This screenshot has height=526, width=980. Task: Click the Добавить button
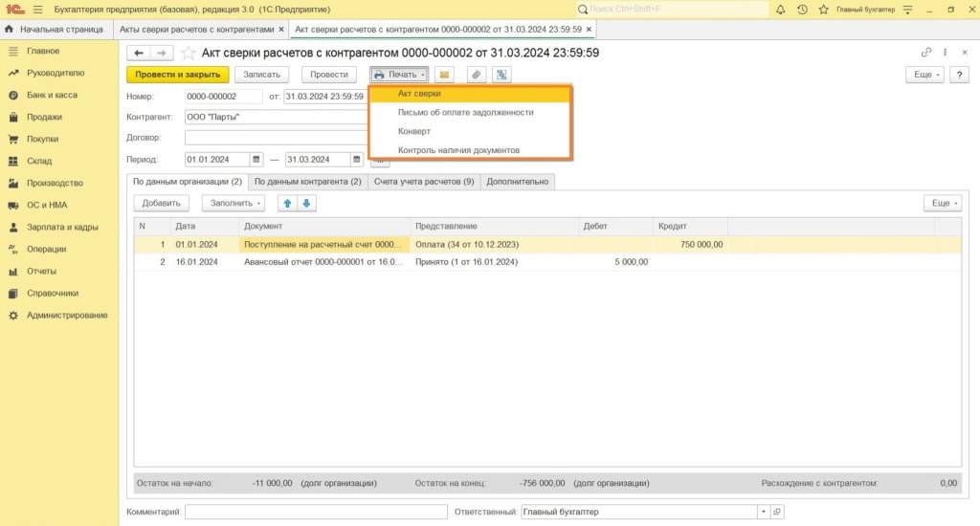tap(161, 203)
